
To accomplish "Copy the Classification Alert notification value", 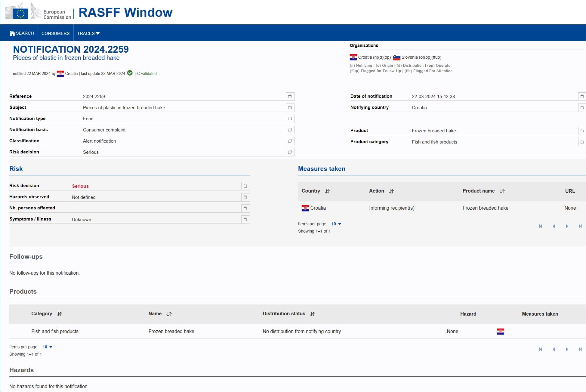I will pyautogui.click(x=290, y=141).
